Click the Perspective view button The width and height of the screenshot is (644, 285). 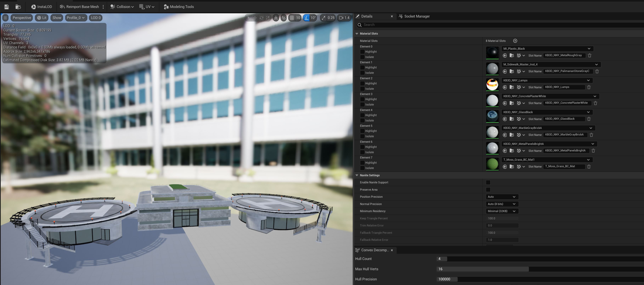[22, 18]
